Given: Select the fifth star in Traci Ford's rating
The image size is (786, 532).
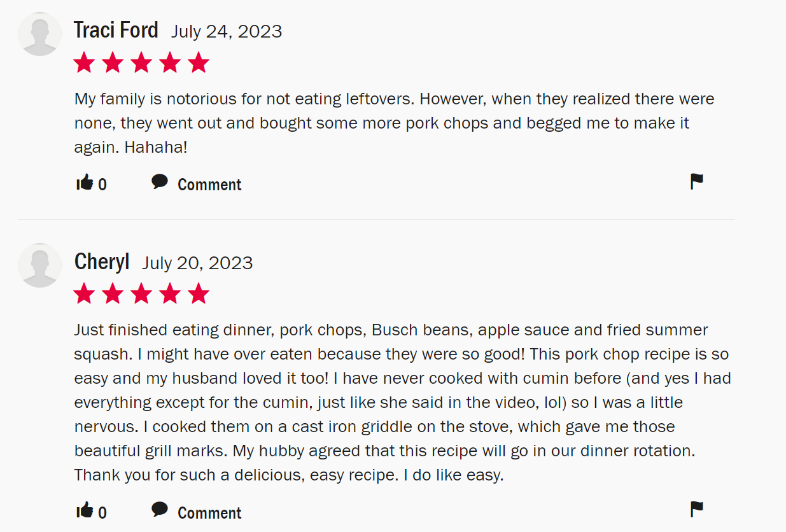Looking at the screenshot, I should [x=199, y=63].
